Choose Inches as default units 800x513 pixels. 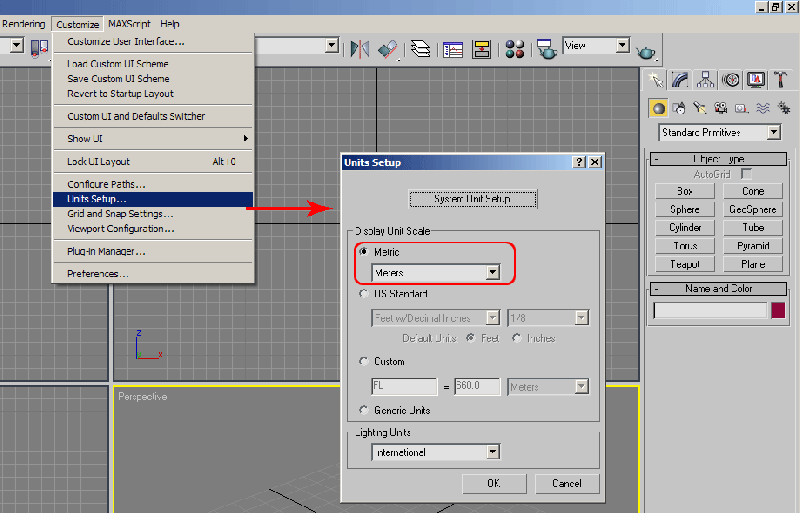[x=517, y=338]
